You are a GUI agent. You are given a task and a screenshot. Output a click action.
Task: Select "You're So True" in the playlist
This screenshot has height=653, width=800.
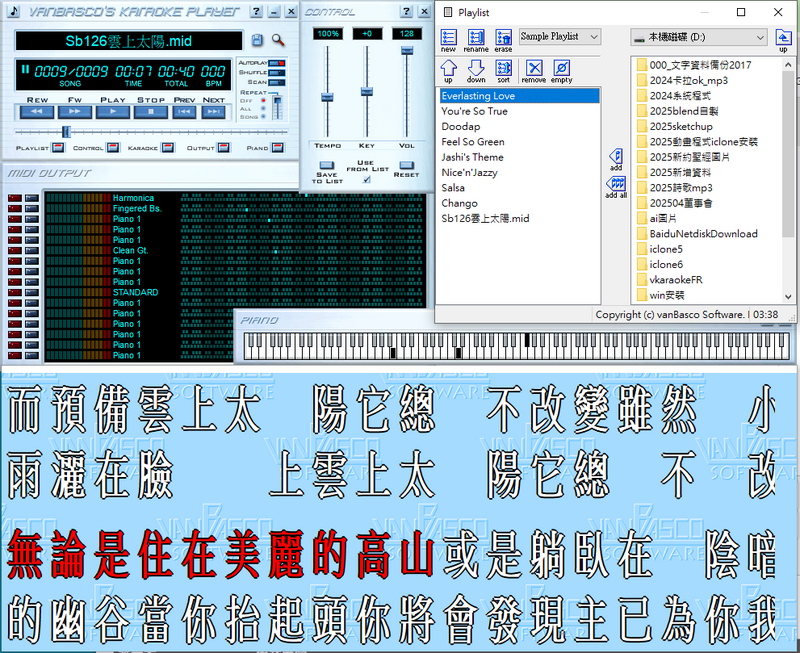(x=519, y=111)
